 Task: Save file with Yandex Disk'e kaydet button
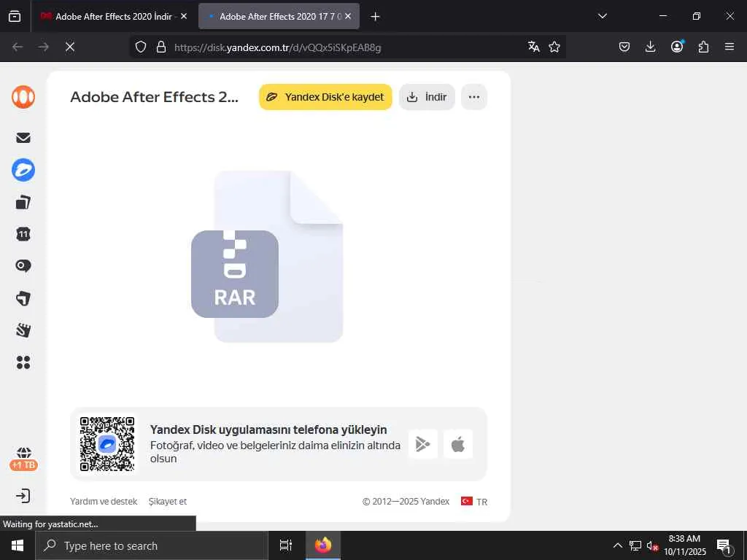tap(325, 97)
